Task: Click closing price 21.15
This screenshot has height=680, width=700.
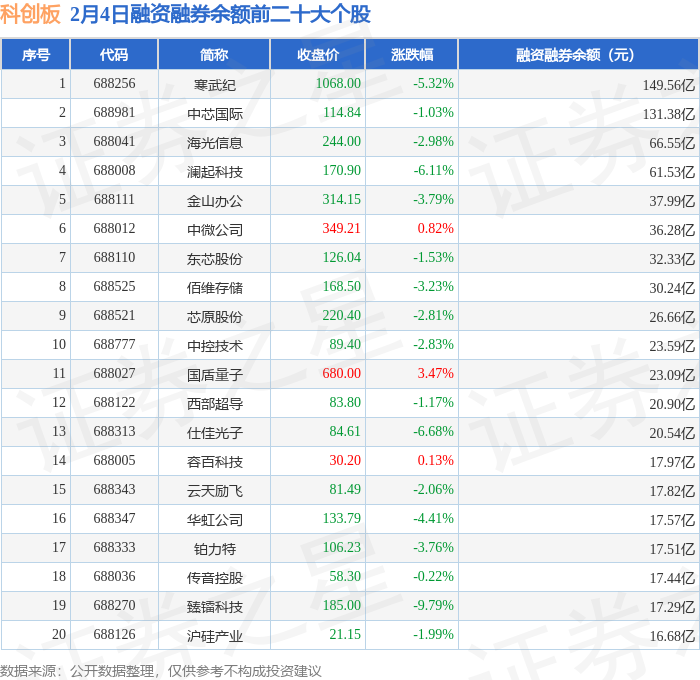Action: click(x=345, y=635)
